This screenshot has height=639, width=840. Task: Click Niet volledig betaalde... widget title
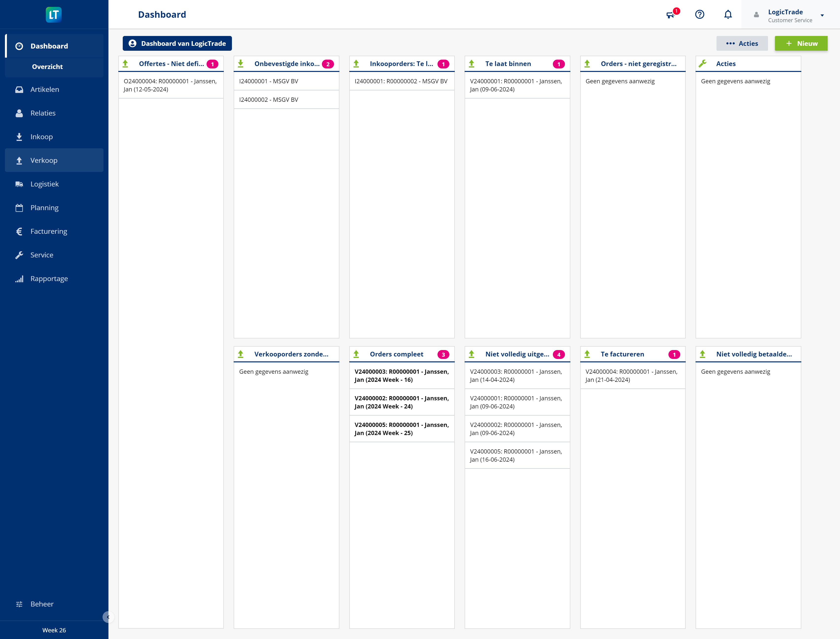753,354
